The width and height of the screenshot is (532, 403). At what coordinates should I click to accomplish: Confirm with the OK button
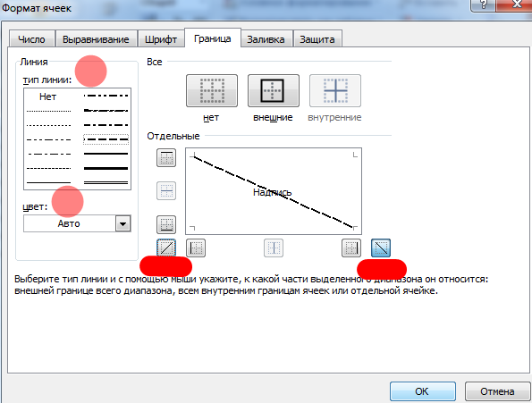422,391
